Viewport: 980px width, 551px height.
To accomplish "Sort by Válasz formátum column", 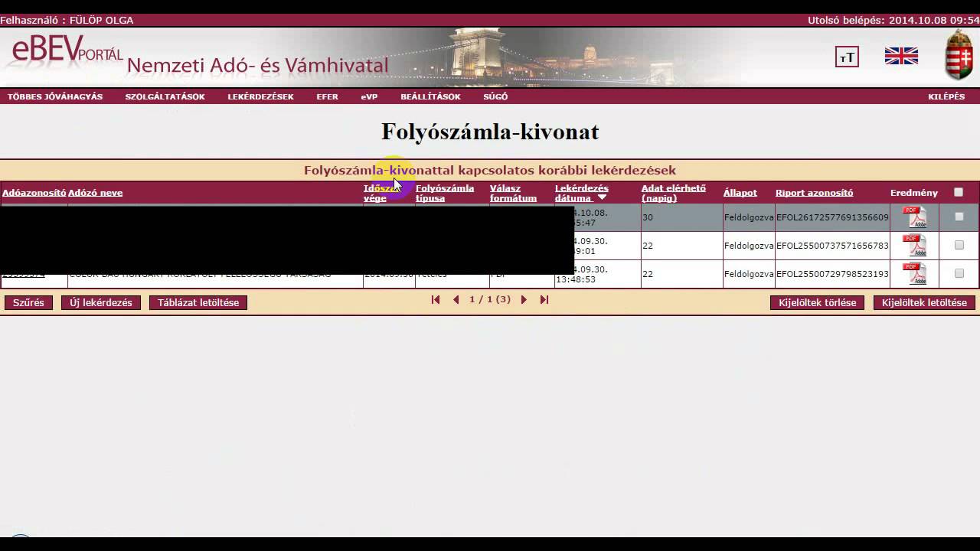I will (513, 193).
